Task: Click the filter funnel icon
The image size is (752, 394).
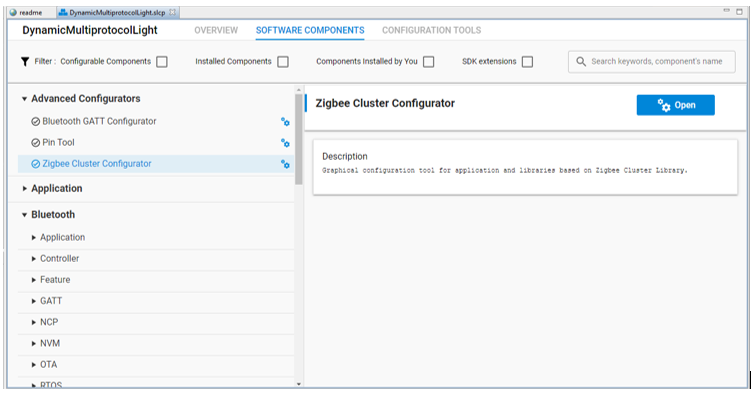Action: [25, 61]
